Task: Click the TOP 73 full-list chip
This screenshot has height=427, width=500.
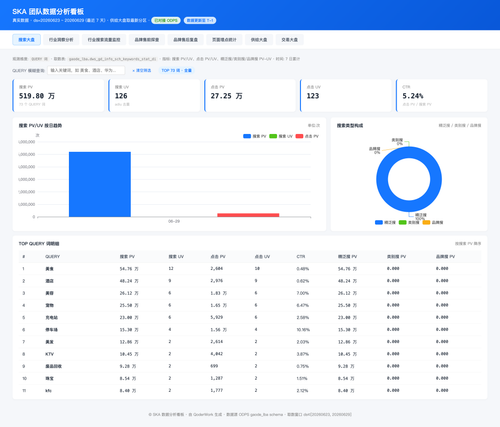Action: pos(177,70)
